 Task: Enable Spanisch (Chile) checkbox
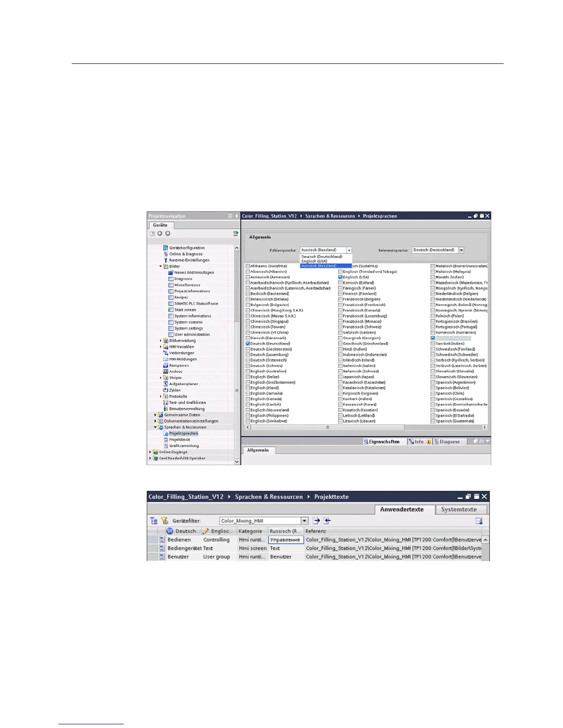[433, 393]
